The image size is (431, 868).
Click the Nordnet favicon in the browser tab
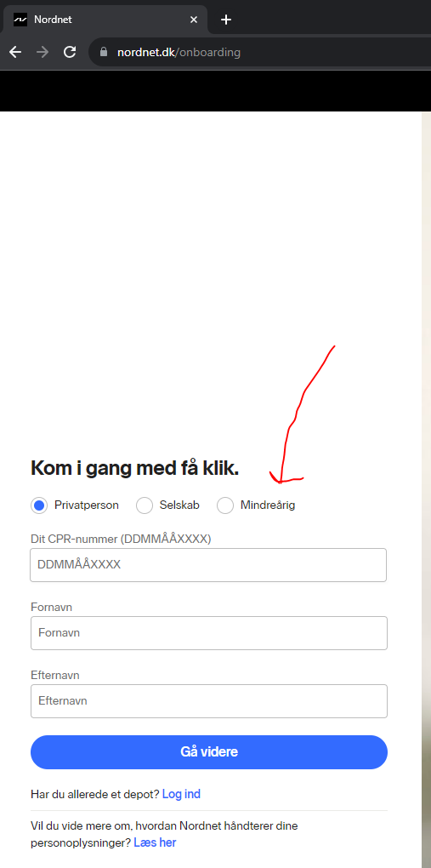click(20, 20)
